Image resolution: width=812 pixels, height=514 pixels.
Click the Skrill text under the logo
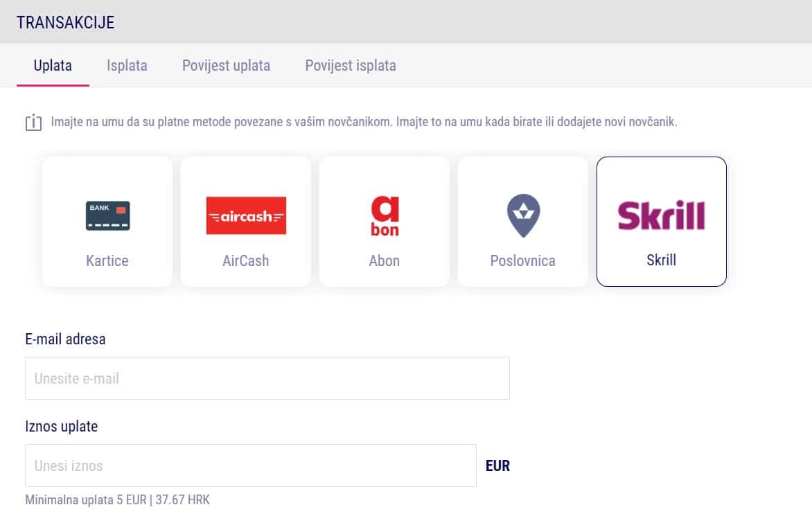(661, 260)
